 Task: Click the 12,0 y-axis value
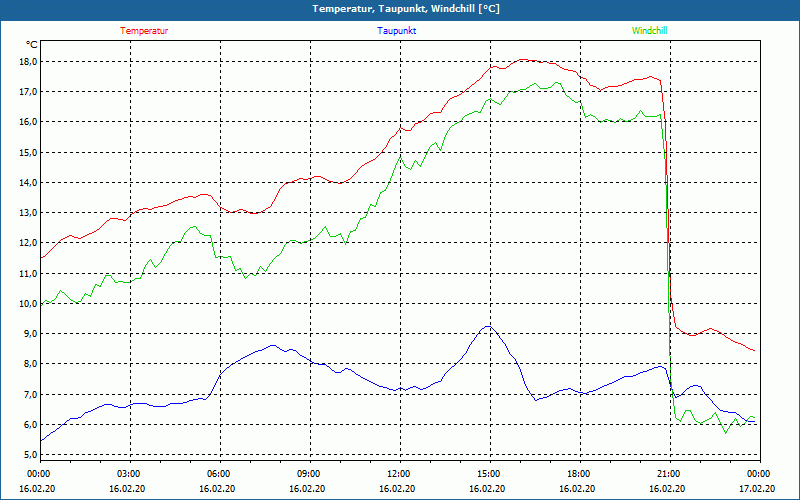tap(29, 243)
